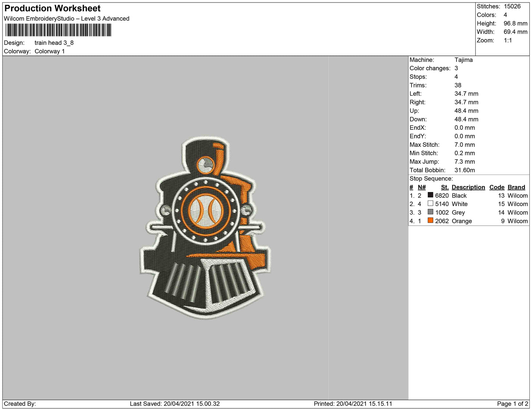
Task: Click the zoom value '1:1'
Action: point(508,40)
